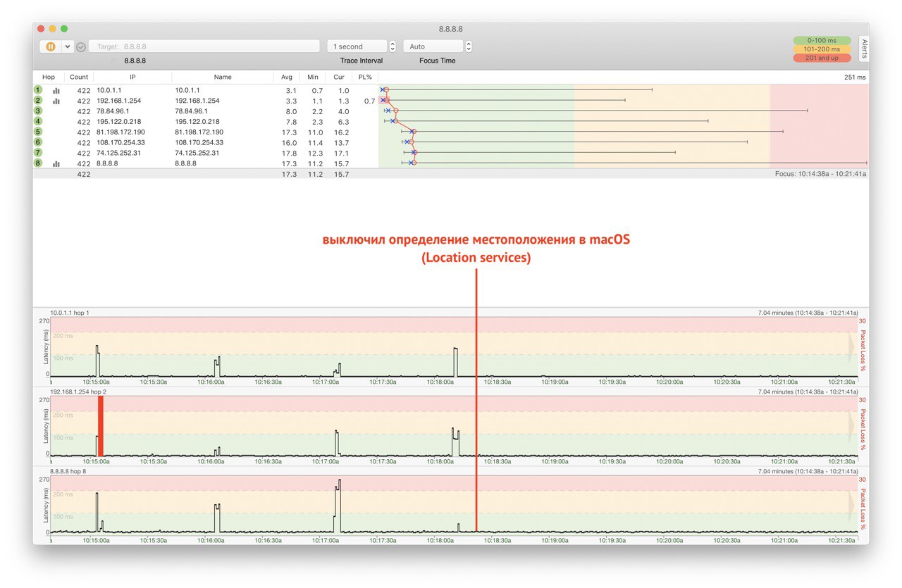
Task: Toggle the timeline graph icon for hop 1
Action: [x=56, y=91]
